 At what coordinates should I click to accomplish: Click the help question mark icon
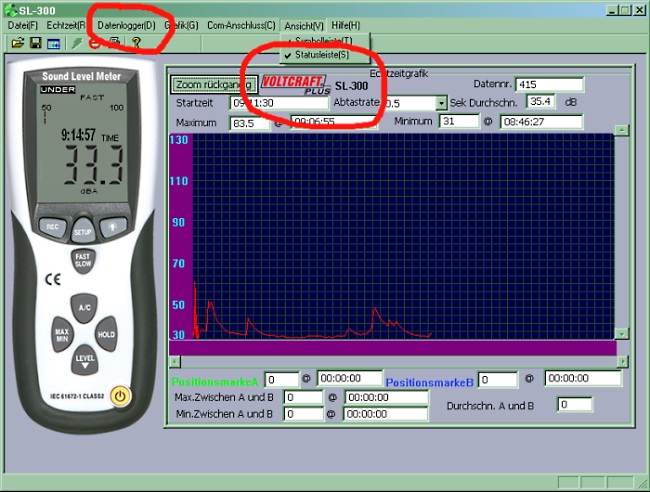(136, 43)
